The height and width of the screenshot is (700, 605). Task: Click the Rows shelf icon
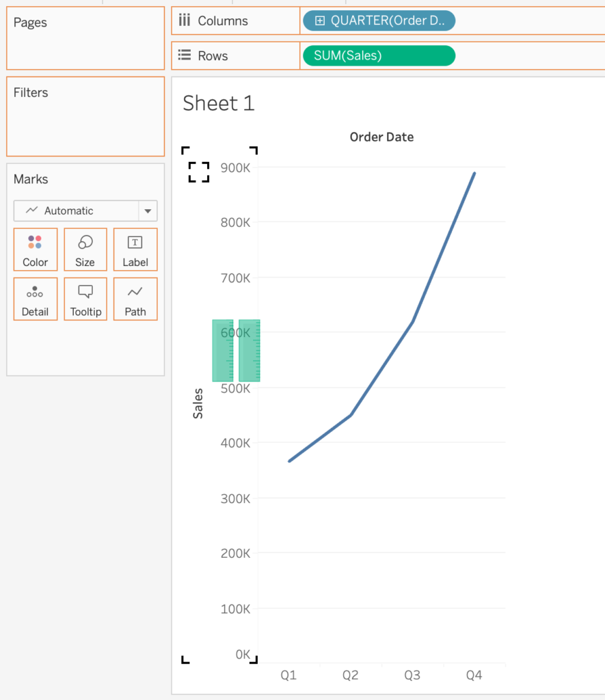point(184,56)
